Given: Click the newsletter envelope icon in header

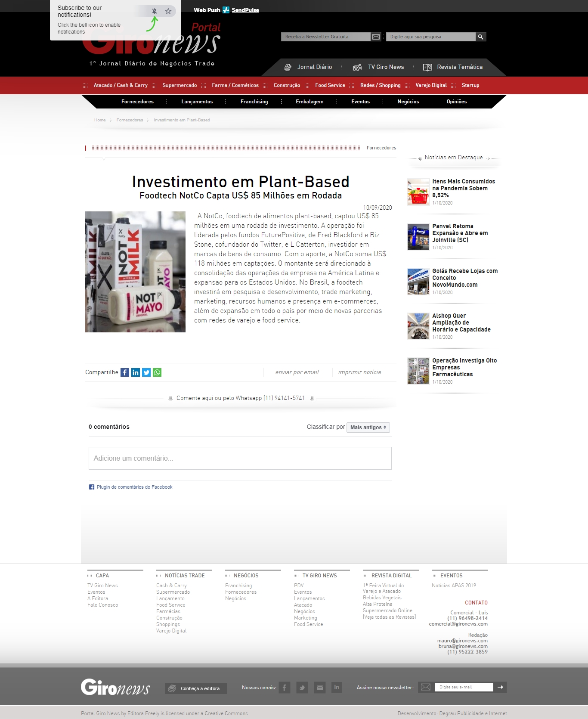Looking at the screenshot, I should click(x=376, y=37).
